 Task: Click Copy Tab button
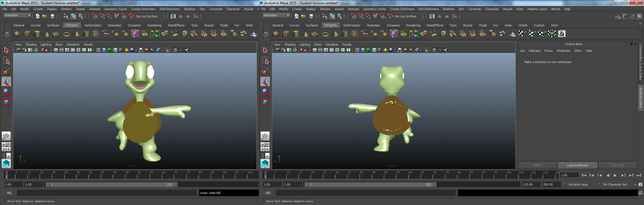617,165
